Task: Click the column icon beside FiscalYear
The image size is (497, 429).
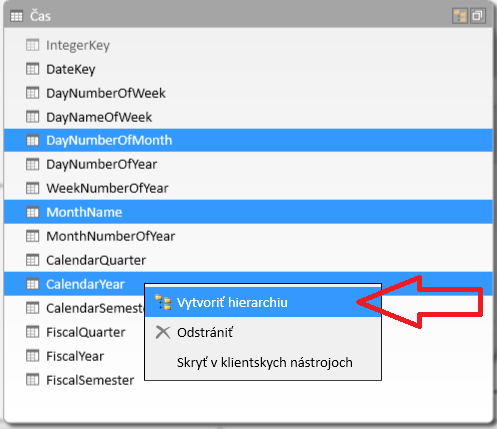Action: [32, 356]
